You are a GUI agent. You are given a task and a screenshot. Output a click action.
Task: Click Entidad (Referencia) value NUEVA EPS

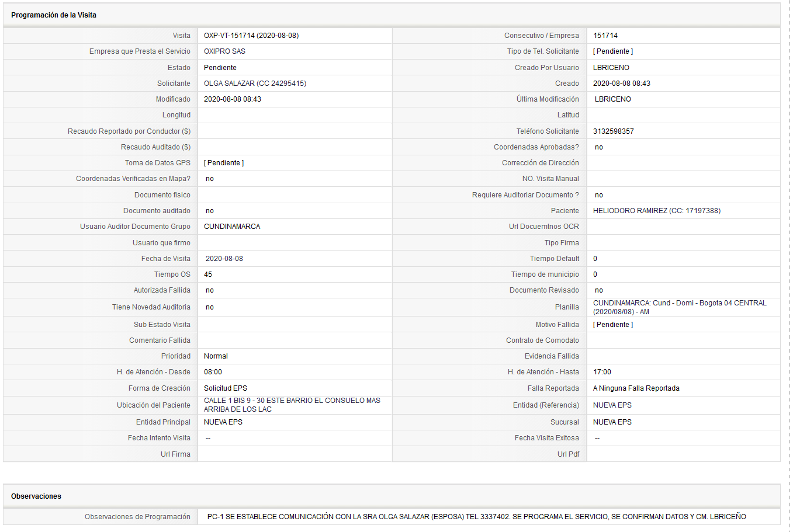click(x=612, y=405)
